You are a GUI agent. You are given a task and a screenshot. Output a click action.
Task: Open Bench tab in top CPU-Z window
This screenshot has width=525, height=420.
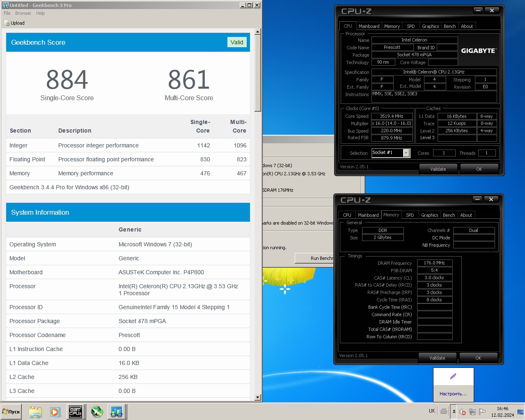(x=450, y=26)
